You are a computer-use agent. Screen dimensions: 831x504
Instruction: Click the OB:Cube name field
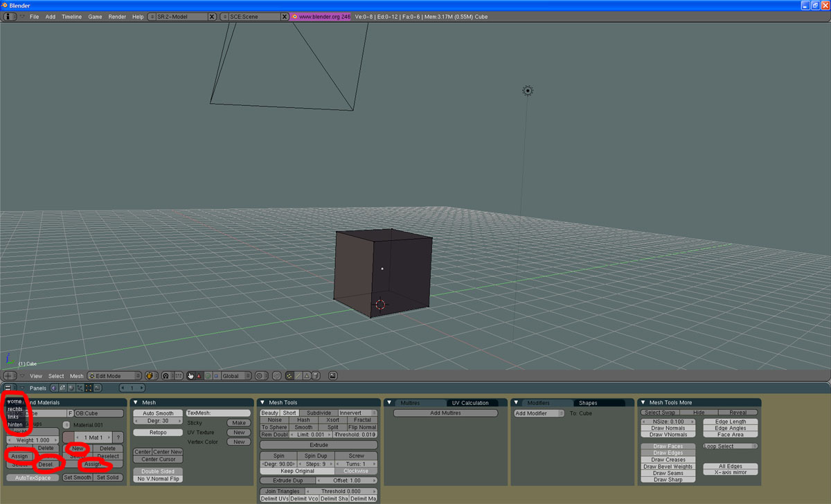point(99,413)
